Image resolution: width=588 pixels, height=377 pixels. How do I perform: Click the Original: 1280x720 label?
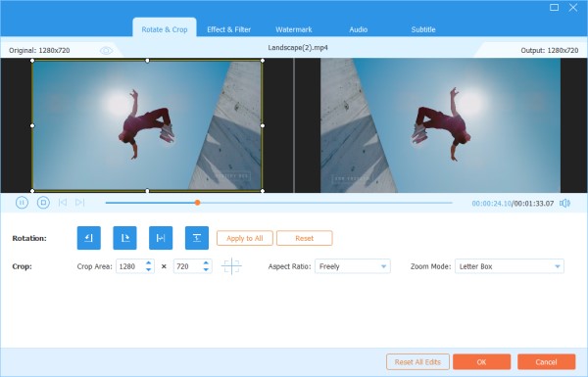pos(39,51)
